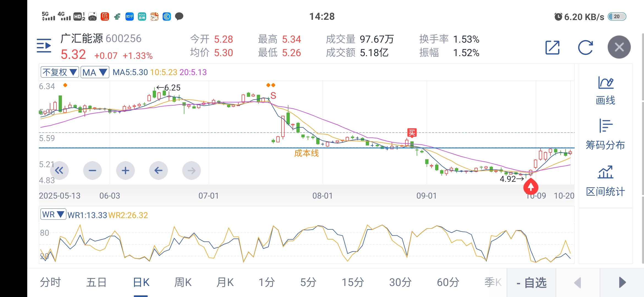Expand the MA indicator dropdown
The height and width of the screenshot is (297, 644).
coord(95,72)
